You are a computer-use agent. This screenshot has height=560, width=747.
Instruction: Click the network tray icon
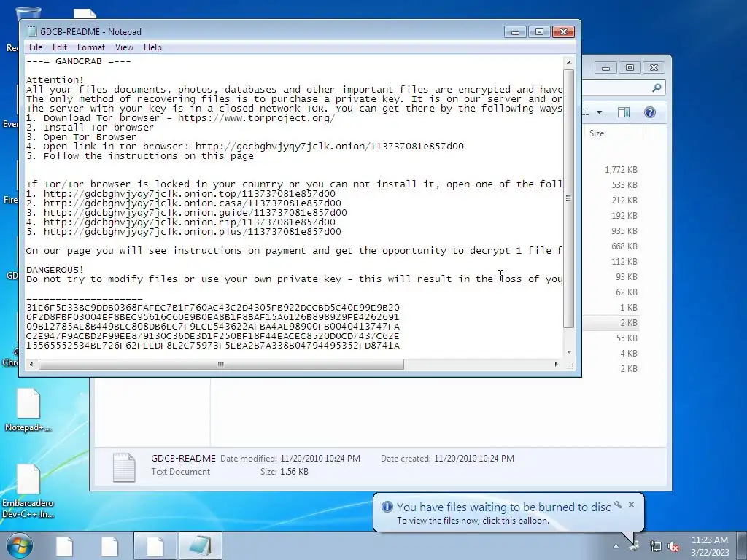656,546
